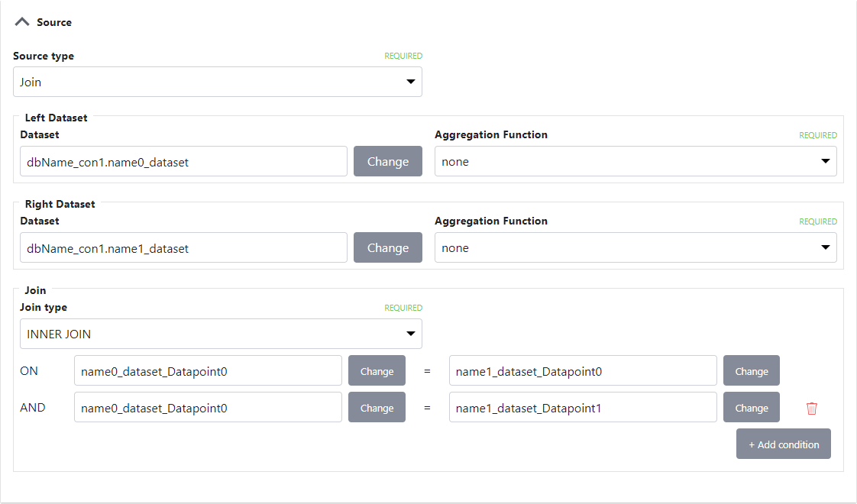
Task: Change the left datapoint in the AND row
Action: [377, 407]
